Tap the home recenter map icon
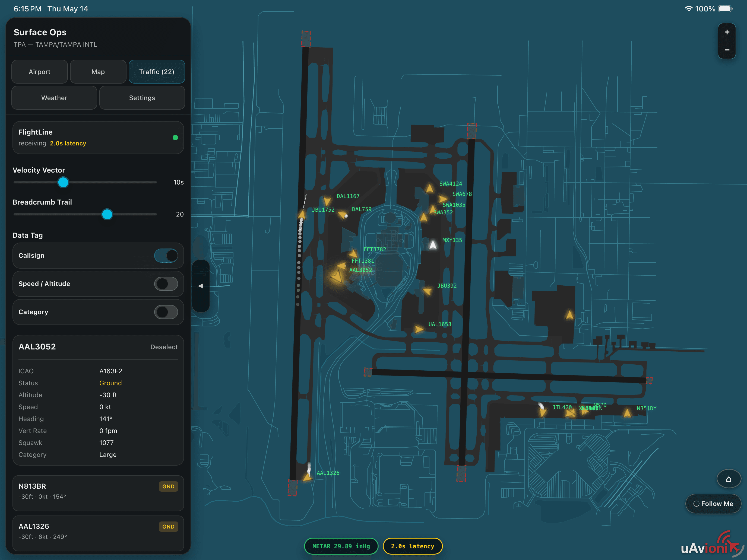 pyautogui.click(x=729, y=479)
